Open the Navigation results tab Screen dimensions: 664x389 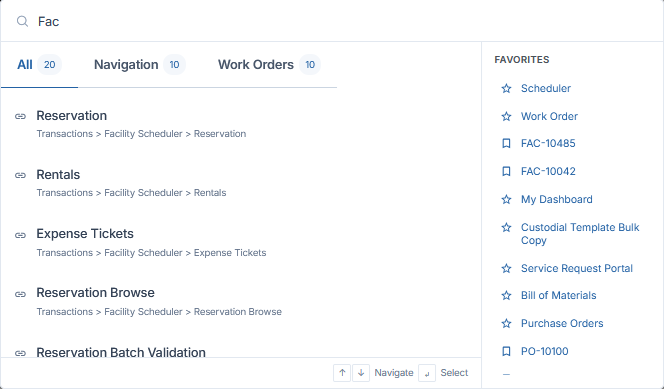(x=139, y=65)
